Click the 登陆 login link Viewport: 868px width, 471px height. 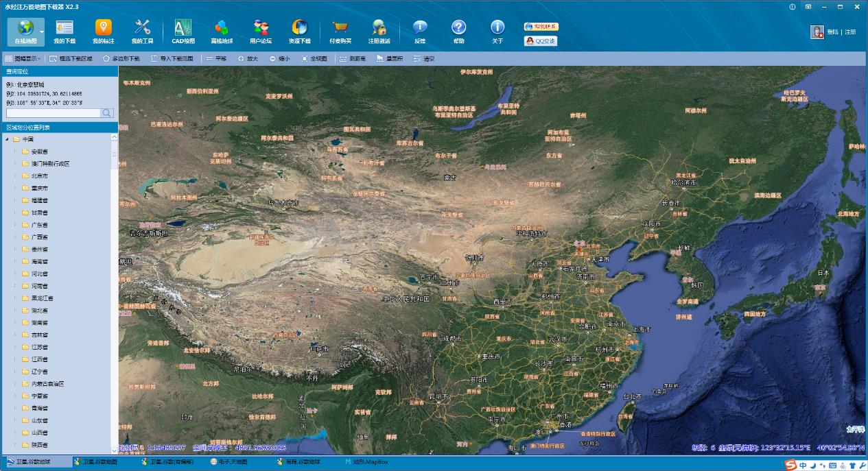pyautogui.click(x=832, y=32)
